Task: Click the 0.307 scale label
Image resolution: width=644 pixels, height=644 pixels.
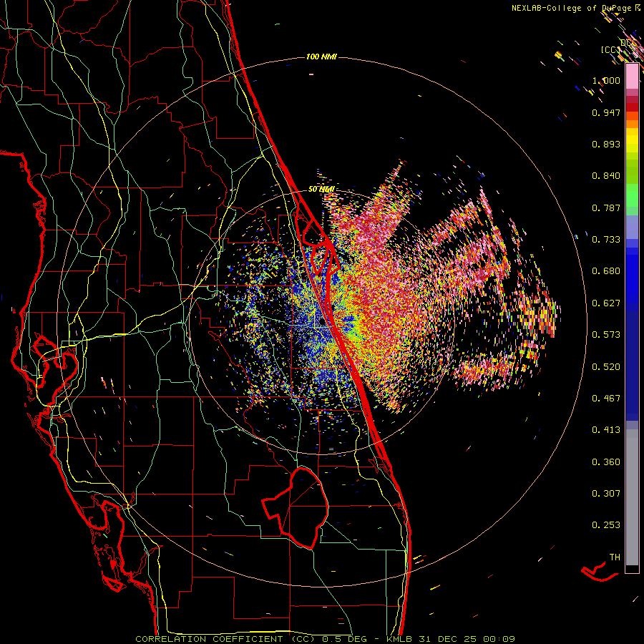Action: 606,494
